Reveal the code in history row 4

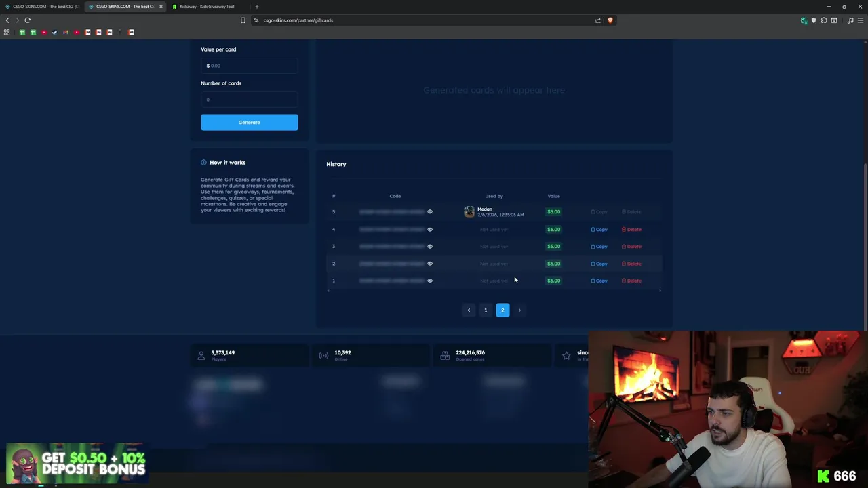tap(429, 230)
